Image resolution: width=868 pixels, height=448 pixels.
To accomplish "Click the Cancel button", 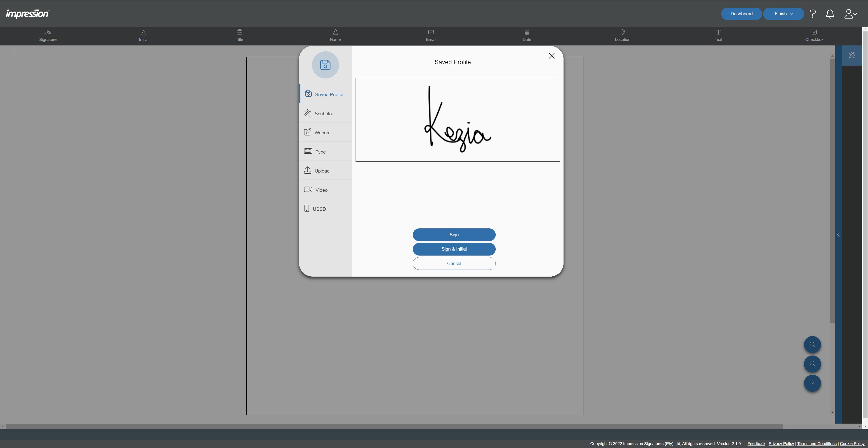I will (x=454, y=263).
